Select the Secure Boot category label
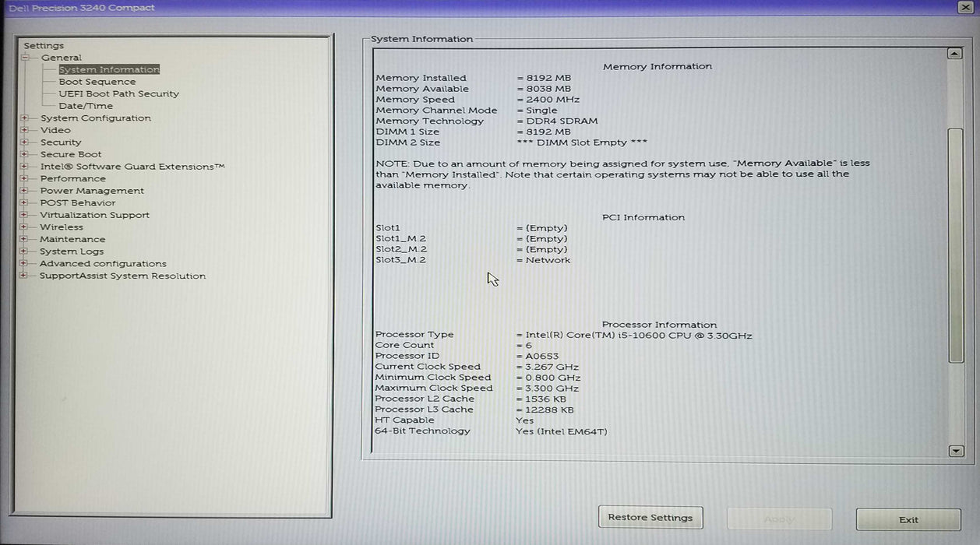The height and width of the screenshot is (545, 980). click(x=71, y=154)
